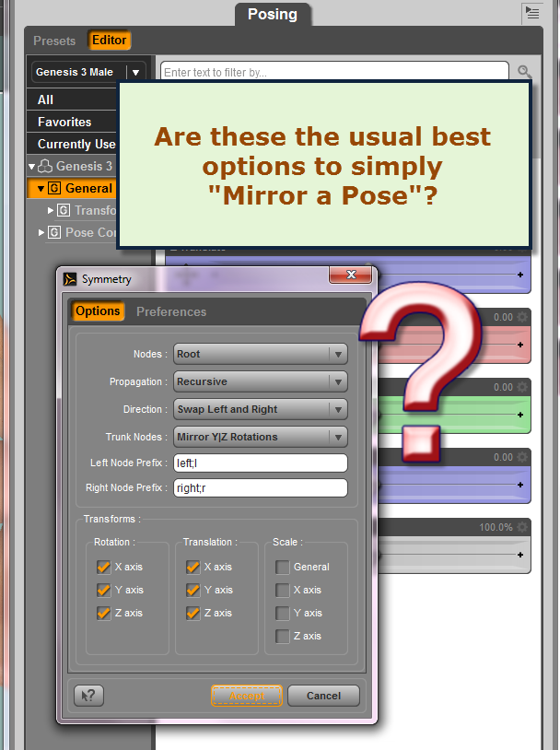Select the Options tab in Symmetry
This screenshot has width=560, height=750.
click(98, 311)
